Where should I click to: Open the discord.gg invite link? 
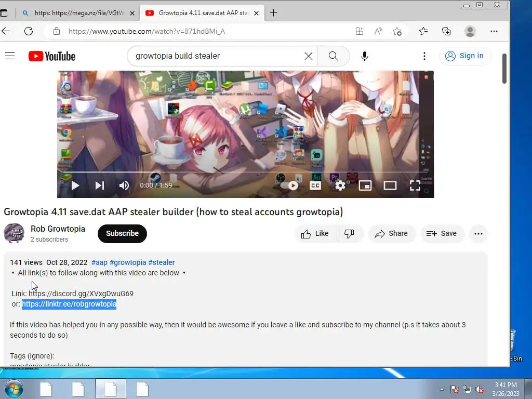(81, 294)
